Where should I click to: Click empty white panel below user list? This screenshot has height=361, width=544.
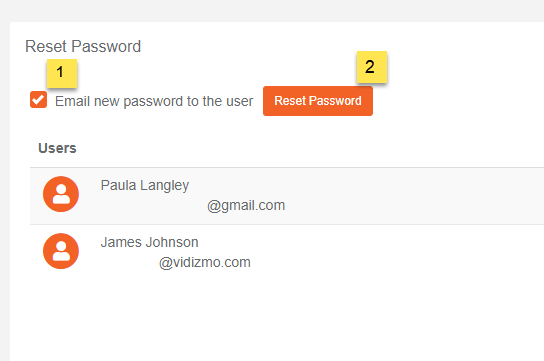(278, 321)
